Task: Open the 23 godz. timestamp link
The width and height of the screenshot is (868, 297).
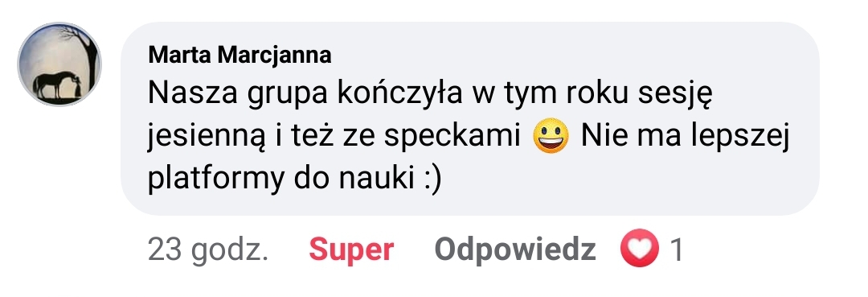Action: [207, 250]
